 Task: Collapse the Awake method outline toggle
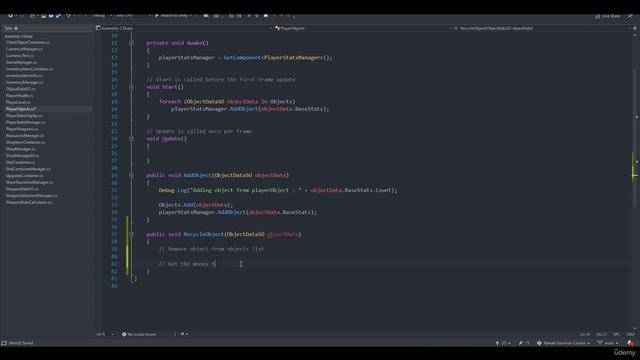[131, 43]
